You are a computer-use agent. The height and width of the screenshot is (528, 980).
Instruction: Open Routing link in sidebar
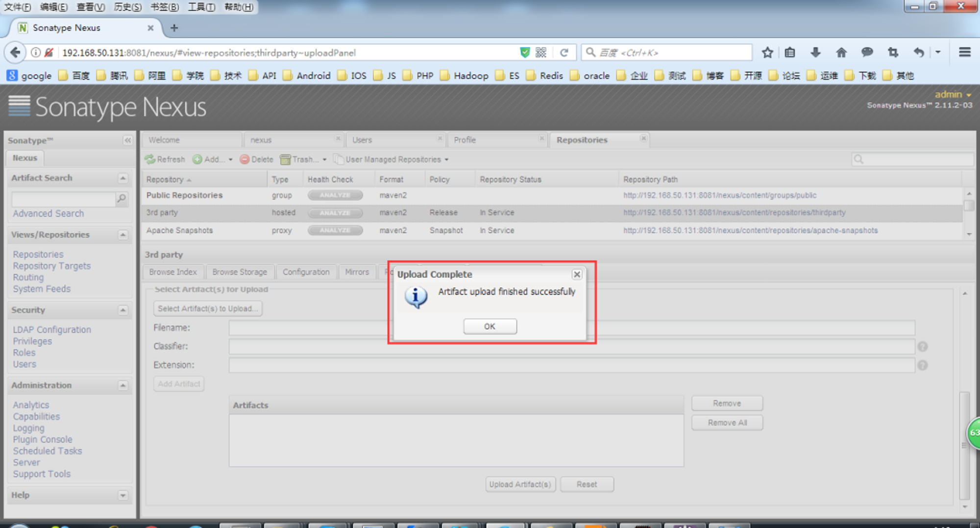coord(28,277)
